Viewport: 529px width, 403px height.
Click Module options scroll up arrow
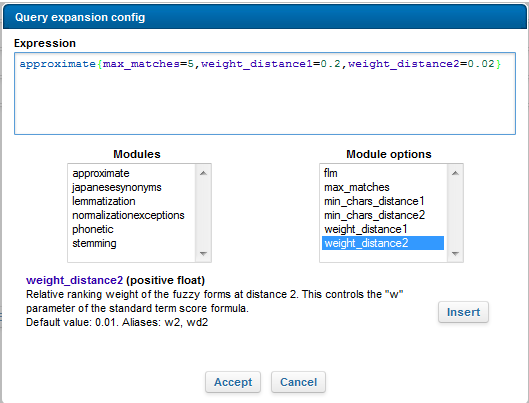(455, 173)
